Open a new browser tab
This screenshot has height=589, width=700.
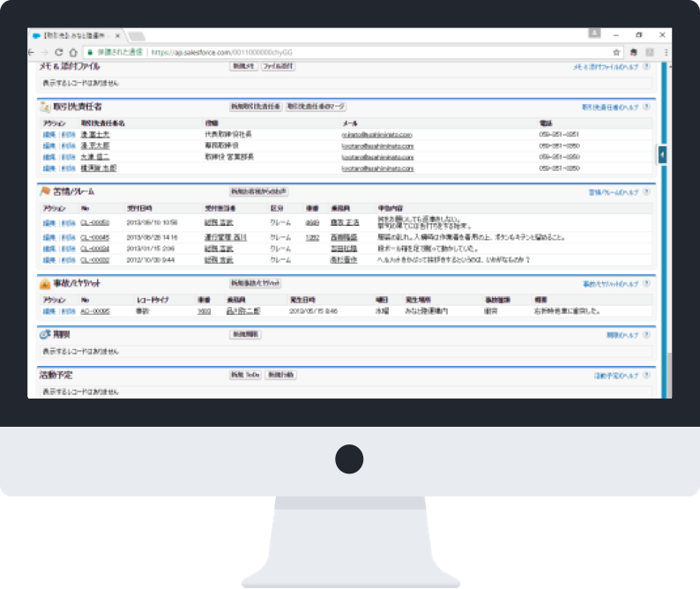137,36
